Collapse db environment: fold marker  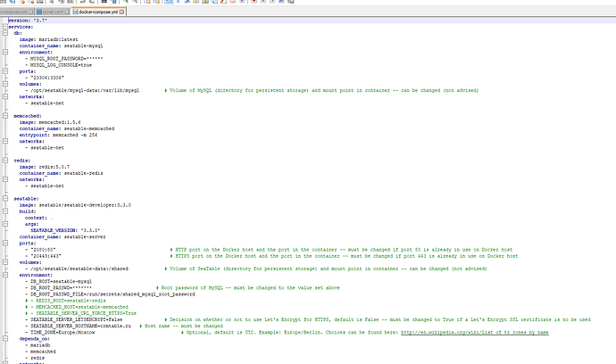[5, 52]
